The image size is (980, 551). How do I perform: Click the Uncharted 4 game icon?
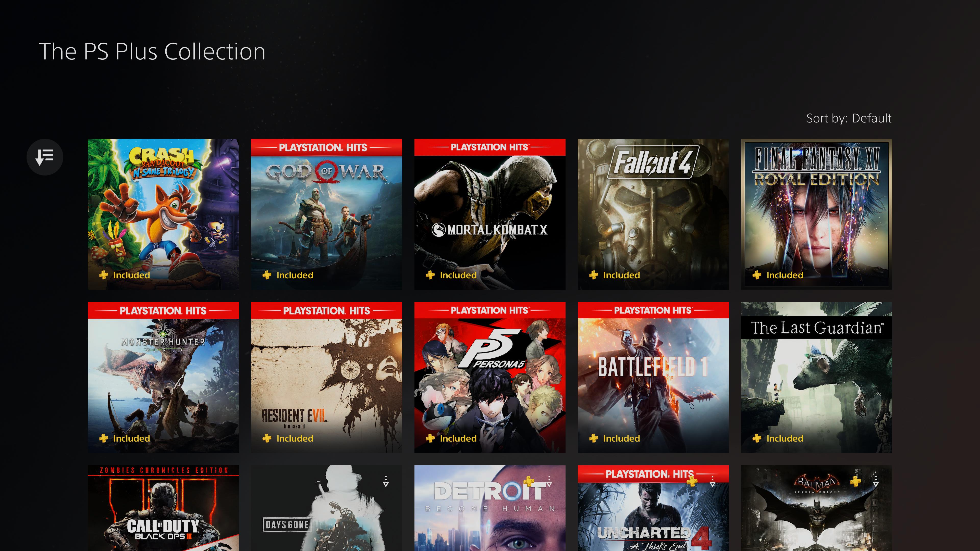[x=653, y=508]
